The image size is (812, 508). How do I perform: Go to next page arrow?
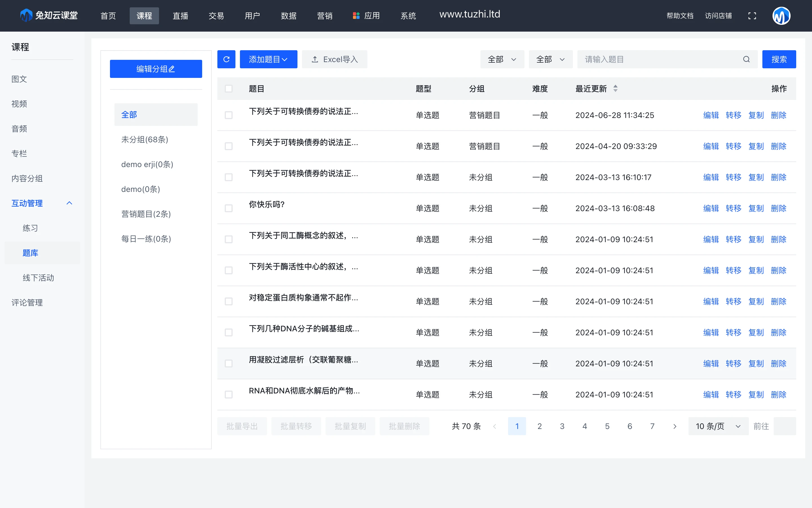(x=675, y=426)
